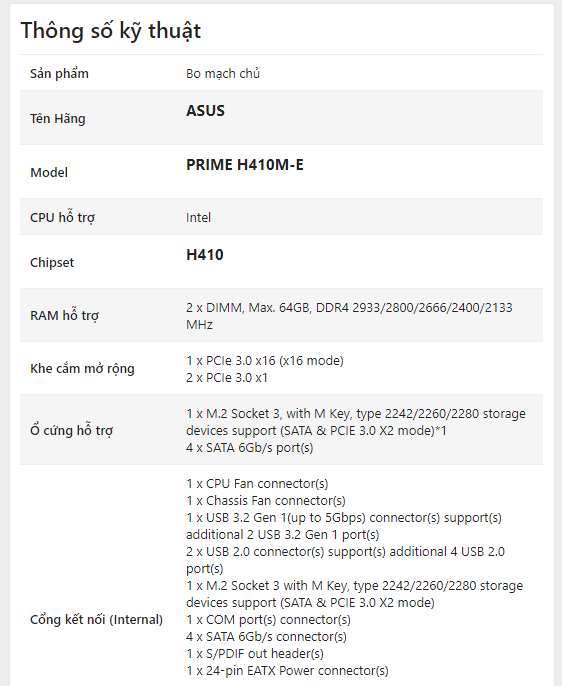Viewport: 562px width, 686px height.
Task: Select the CPU hỗ trợ label
Action: pos(62,217)
